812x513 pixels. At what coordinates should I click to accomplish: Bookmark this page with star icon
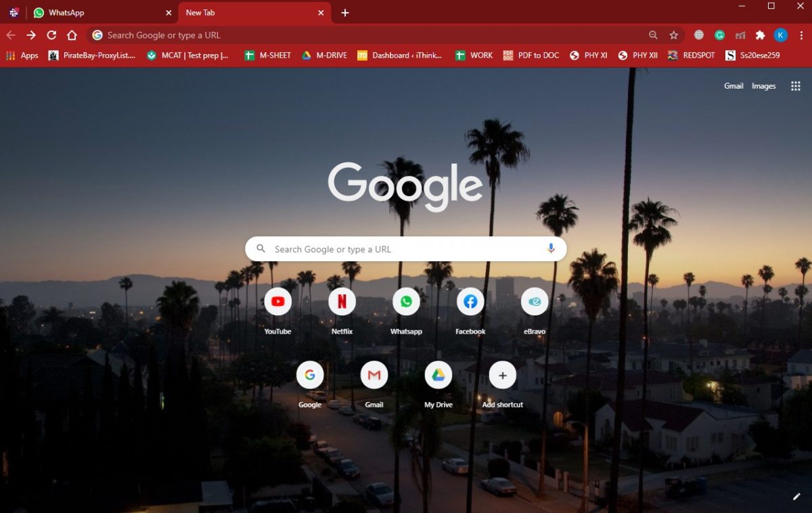673,35
